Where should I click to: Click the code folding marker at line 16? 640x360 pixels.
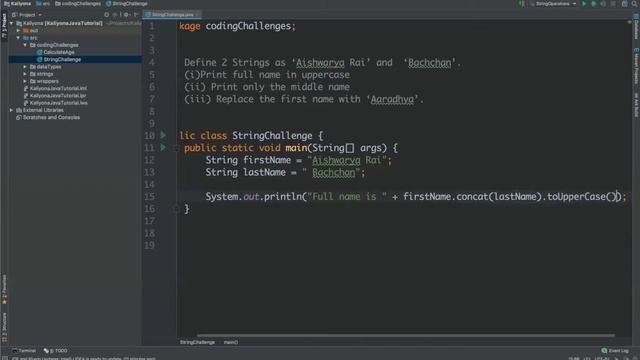pos(176,209)
